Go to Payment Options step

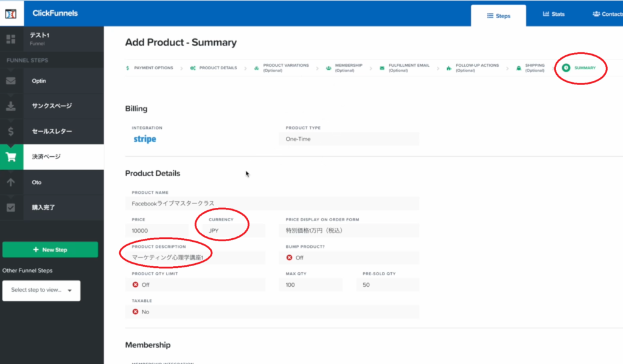coord(150,68)
